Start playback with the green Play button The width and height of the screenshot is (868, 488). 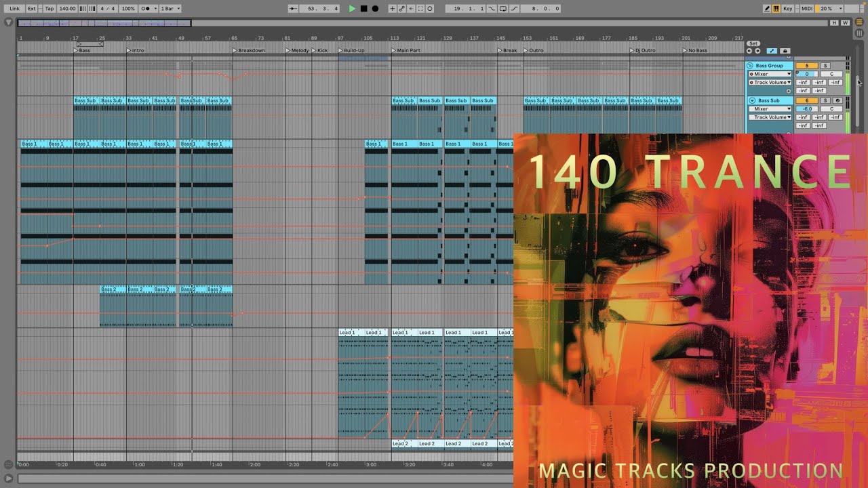(352, 9)
